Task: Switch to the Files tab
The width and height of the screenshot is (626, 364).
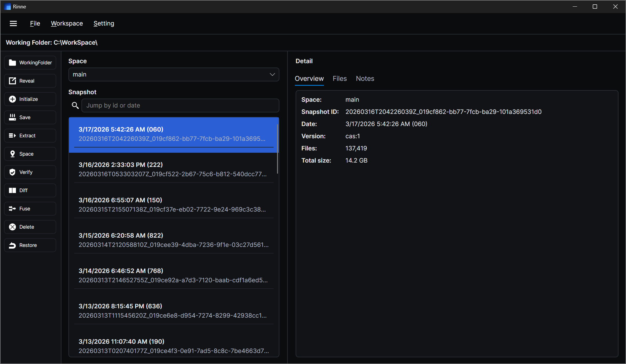Action: point(339,79)
